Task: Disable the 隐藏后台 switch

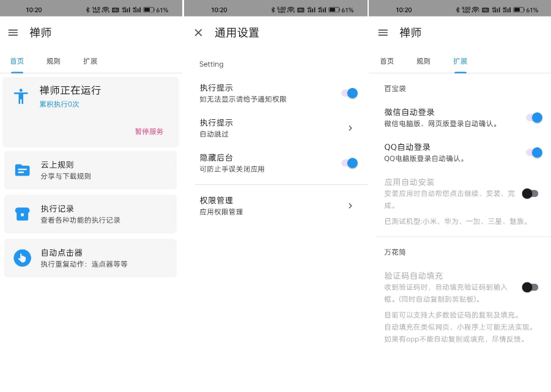Action: click(x=350, y=164)
